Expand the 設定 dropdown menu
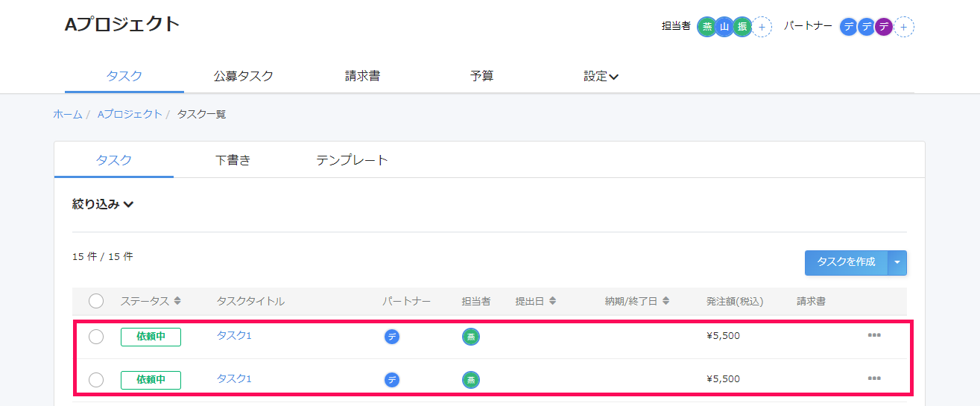 coord(601,76)
